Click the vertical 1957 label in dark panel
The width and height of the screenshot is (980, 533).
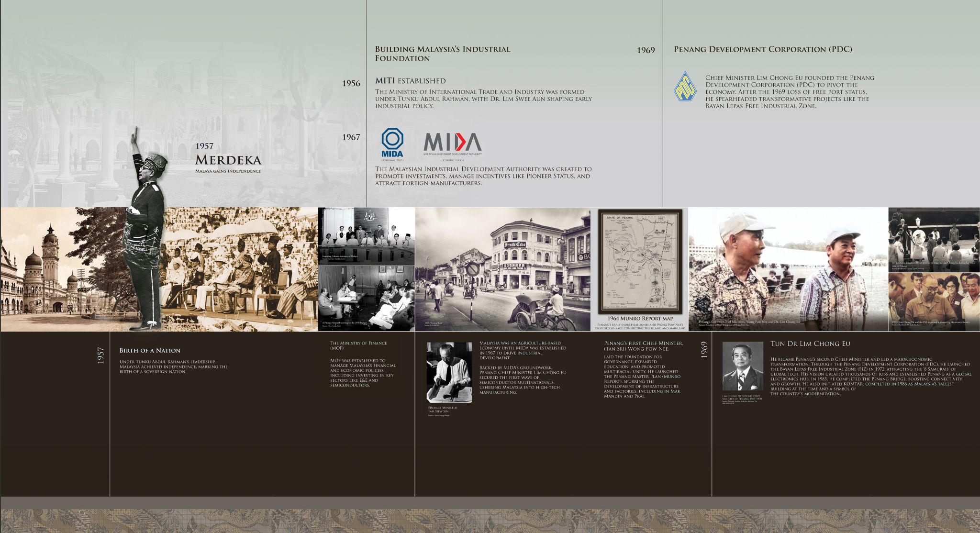click(100, 355)
